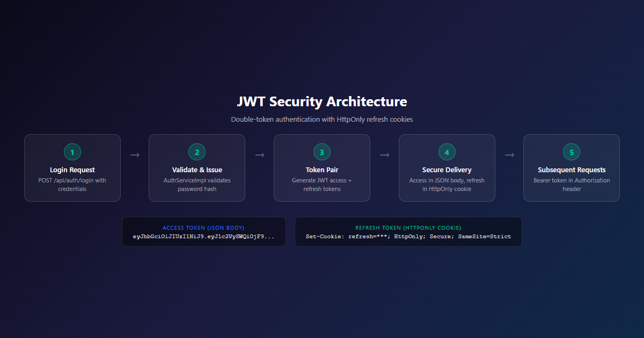Click the "JWT Security Architecture" heading

click(322, 102)
